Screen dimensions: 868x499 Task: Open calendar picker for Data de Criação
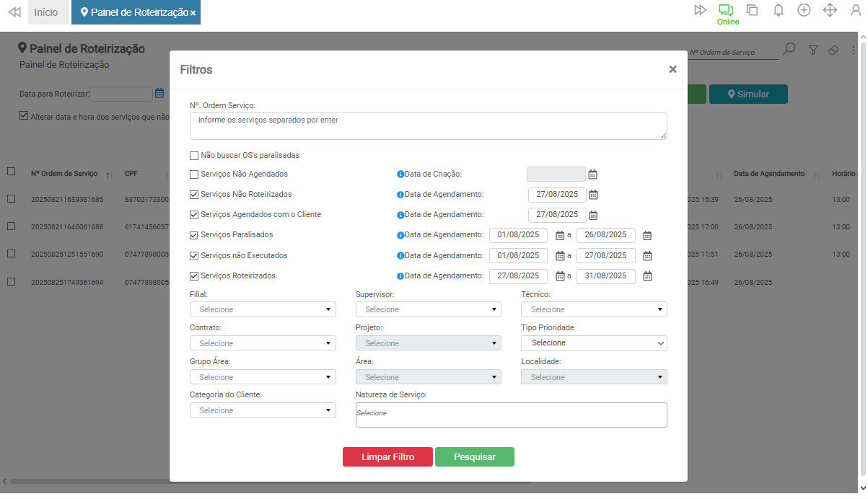593,175
